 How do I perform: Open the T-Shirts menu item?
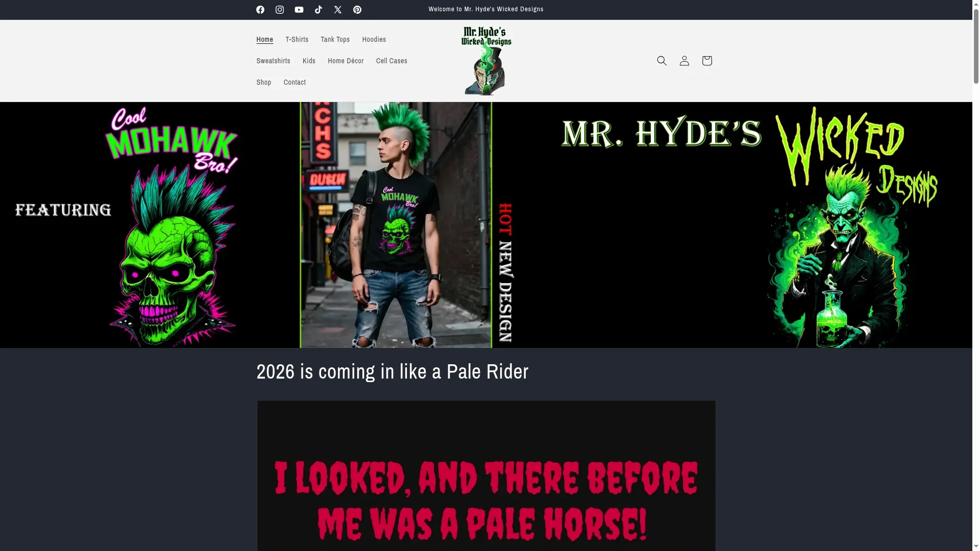(297, 39)
